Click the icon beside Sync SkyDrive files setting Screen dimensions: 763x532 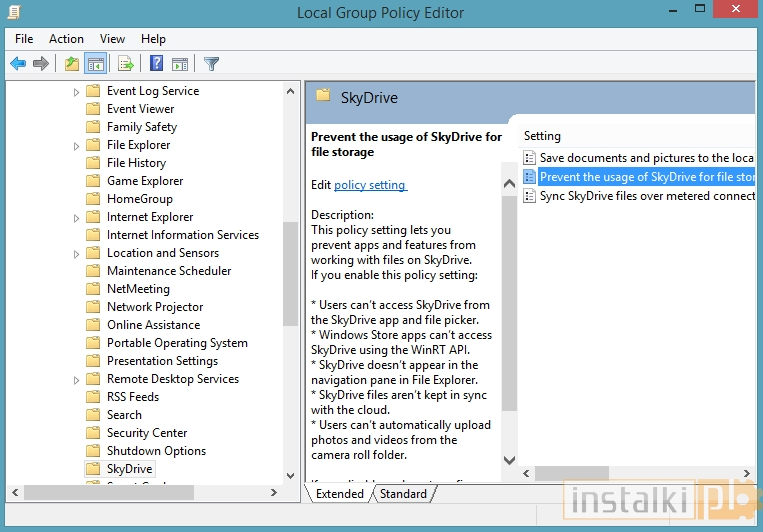529,196
